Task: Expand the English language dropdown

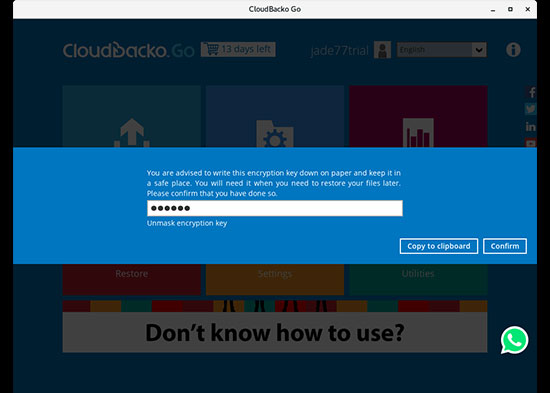Action: (442, 50)
